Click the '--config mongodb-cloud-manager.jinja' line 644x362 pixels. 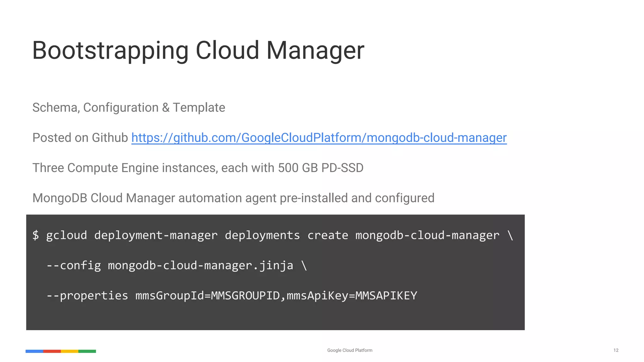pos(177,266)
